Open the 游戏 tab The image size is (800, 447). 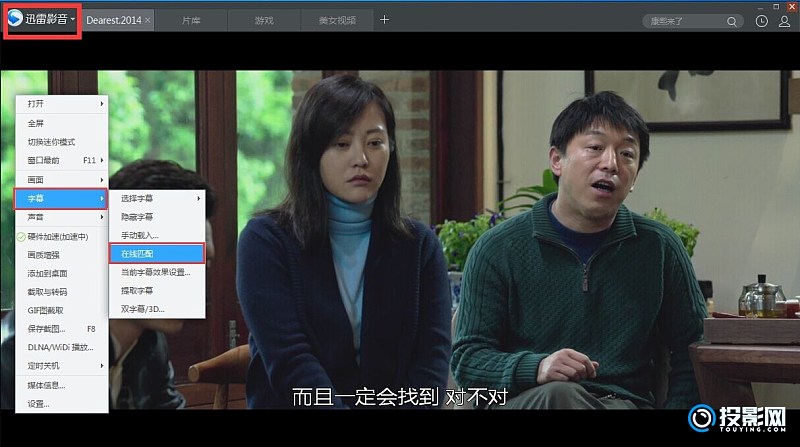[x=264, y=20]
